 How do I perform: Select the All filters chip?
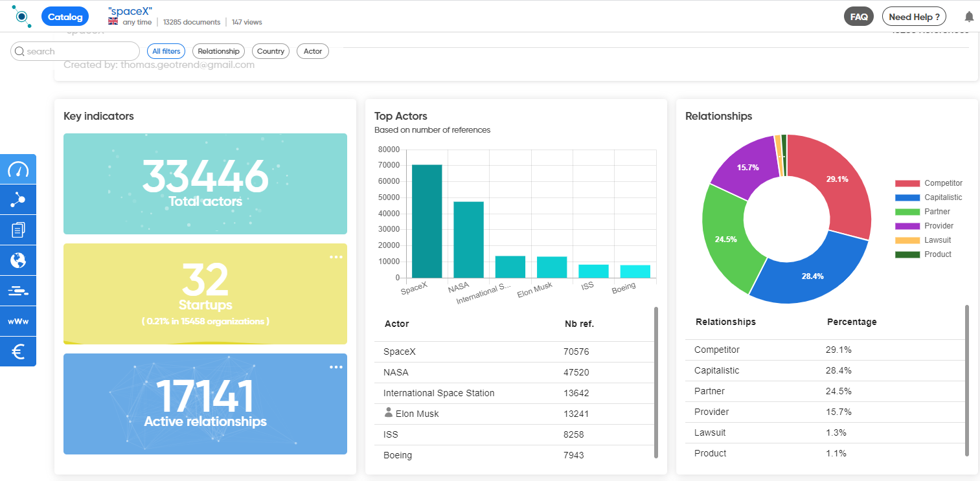point(166,51)
